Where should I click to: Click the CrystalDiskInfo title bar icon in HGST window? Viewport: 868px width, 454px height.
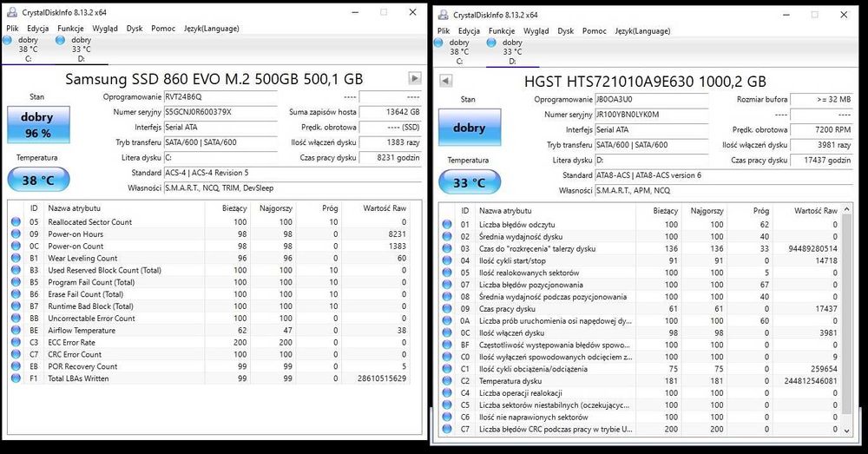[443, 15]
